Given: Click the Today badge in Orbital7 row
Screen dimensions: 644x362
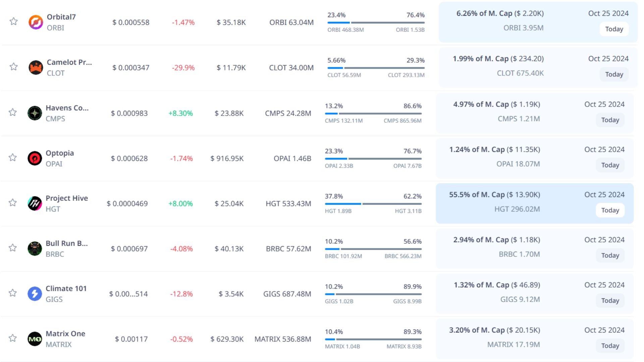Looking at the screenshot, I should [614, 29].
